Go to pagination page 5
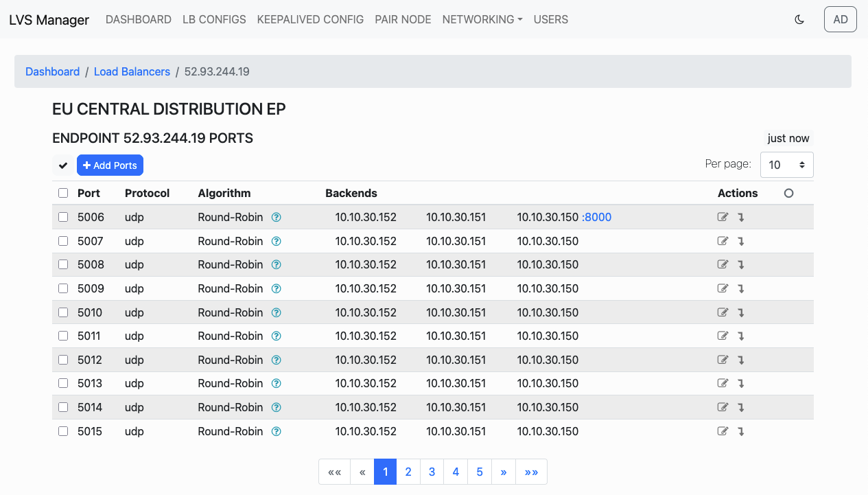The height and width of the screenshot is (495, 868). (x=480, y=472)
